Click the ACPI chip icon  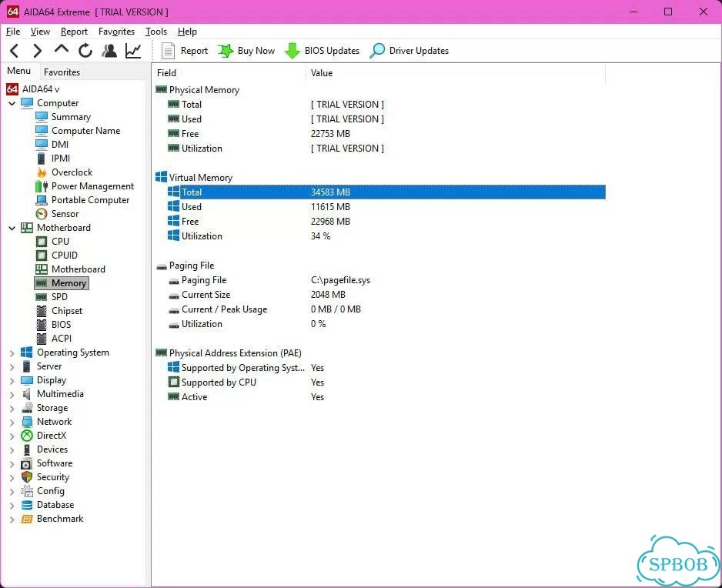(x=42, y=339)
